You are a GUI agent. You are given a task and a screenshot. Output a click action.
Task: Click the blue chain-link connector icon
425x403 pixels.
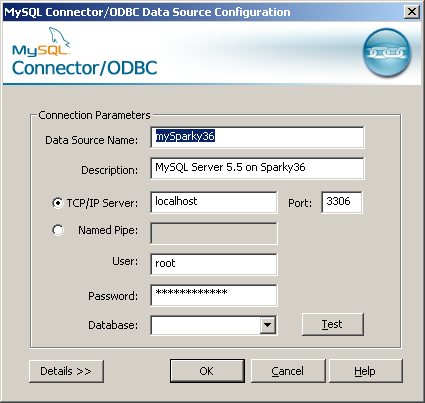coord(387,53)
